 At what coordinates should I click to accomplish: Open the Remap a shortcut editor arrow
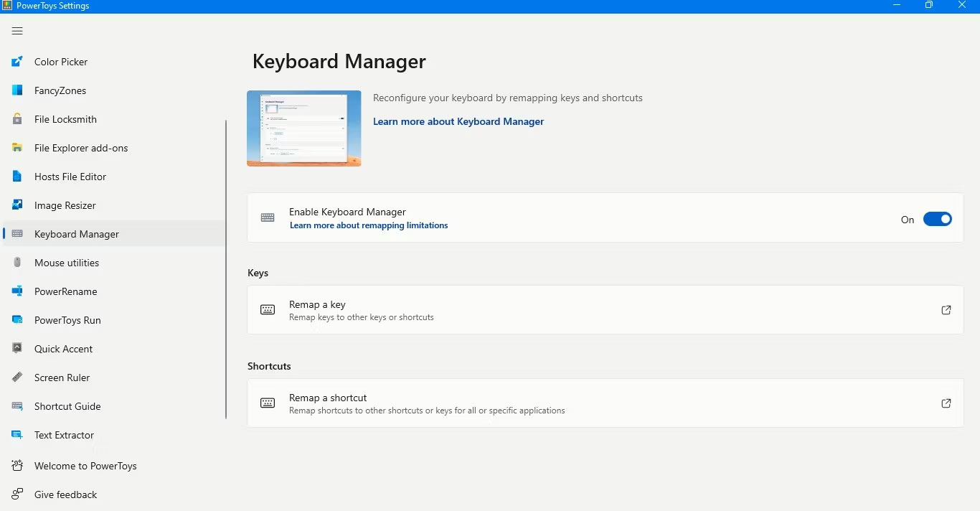pyautogui.click(x=946, y=403)
